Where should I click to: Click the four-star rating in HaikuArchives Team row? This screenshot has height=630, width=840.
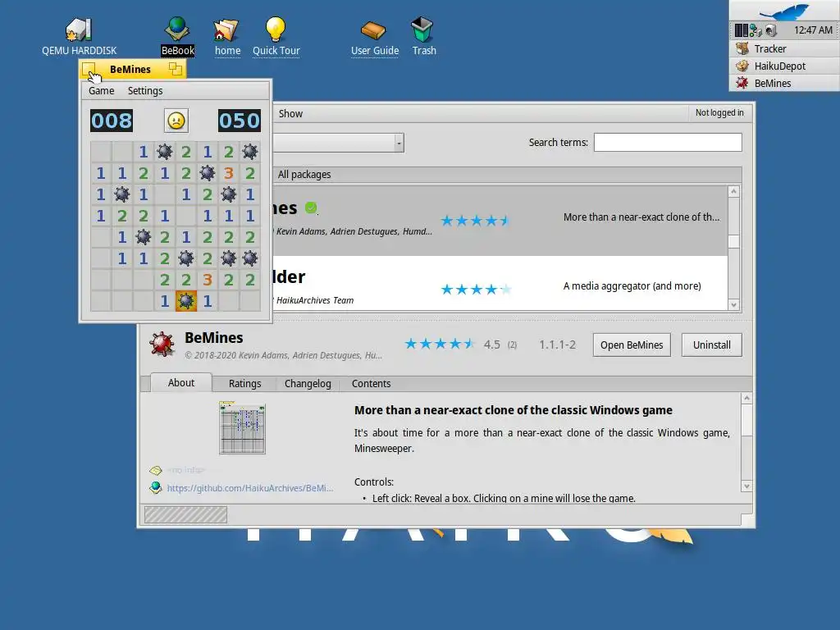(x=476, y=290)
